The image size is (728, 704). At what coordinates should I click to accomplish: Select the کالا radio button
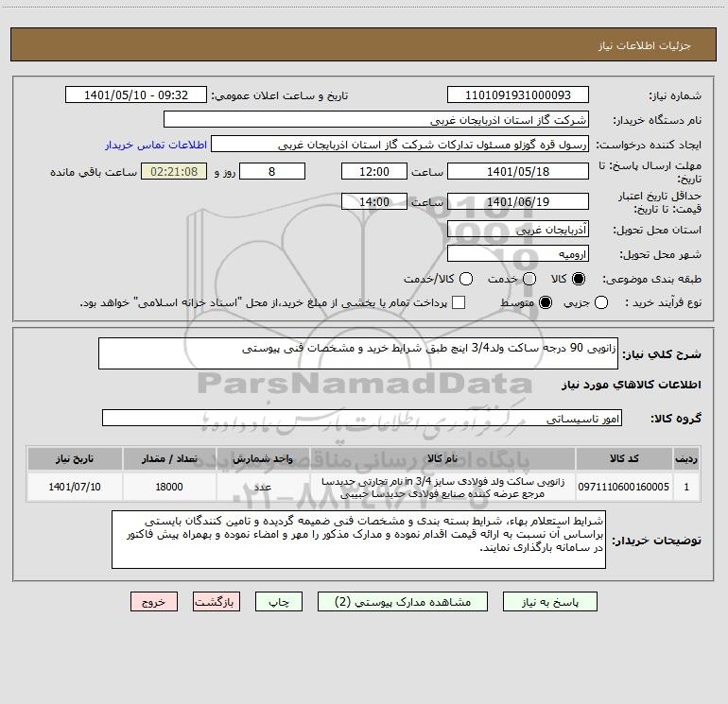(579, 279)
